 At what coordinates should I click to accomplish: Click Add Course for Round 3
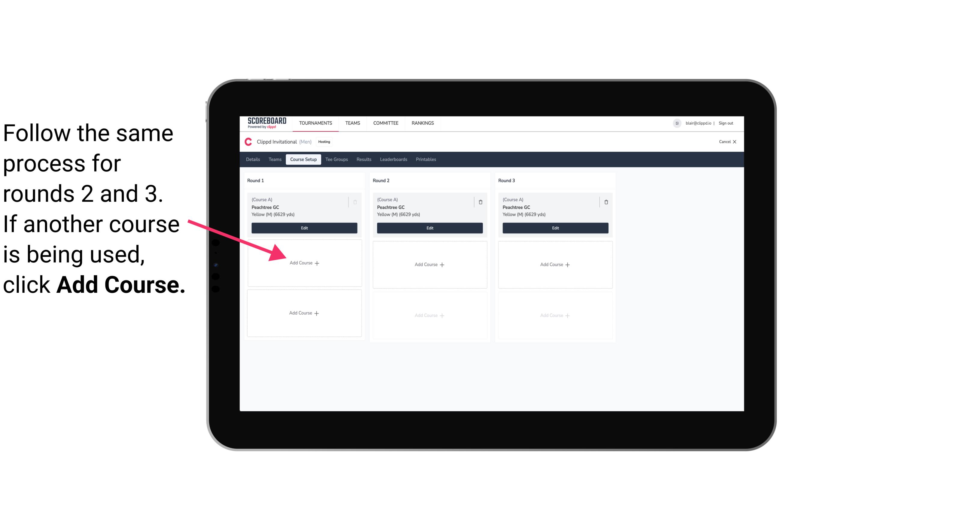(554, 264)
